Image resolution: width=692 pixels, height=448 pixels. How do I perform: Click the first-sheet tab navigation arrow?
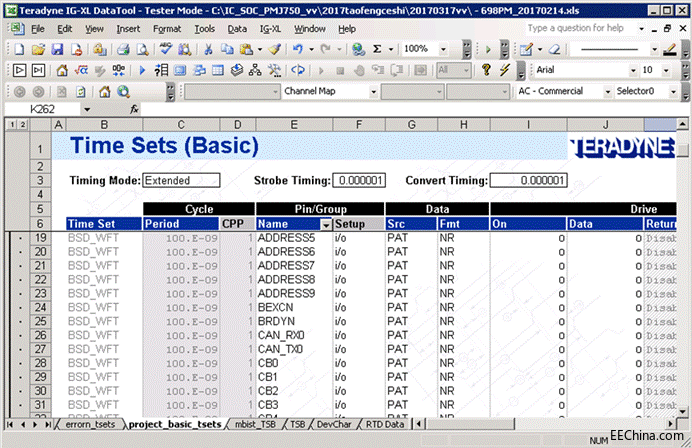(x=10, y=424)
